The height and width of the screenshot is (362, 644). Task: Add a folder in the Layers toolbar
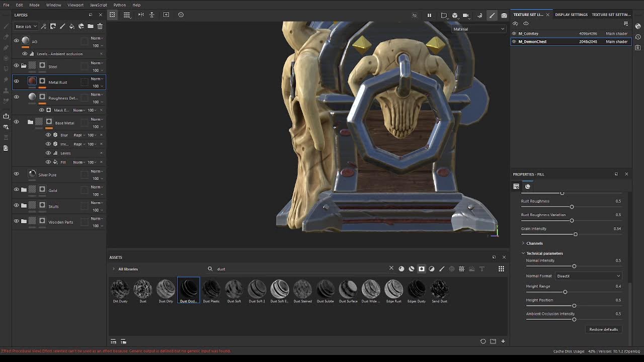(91, 26)
